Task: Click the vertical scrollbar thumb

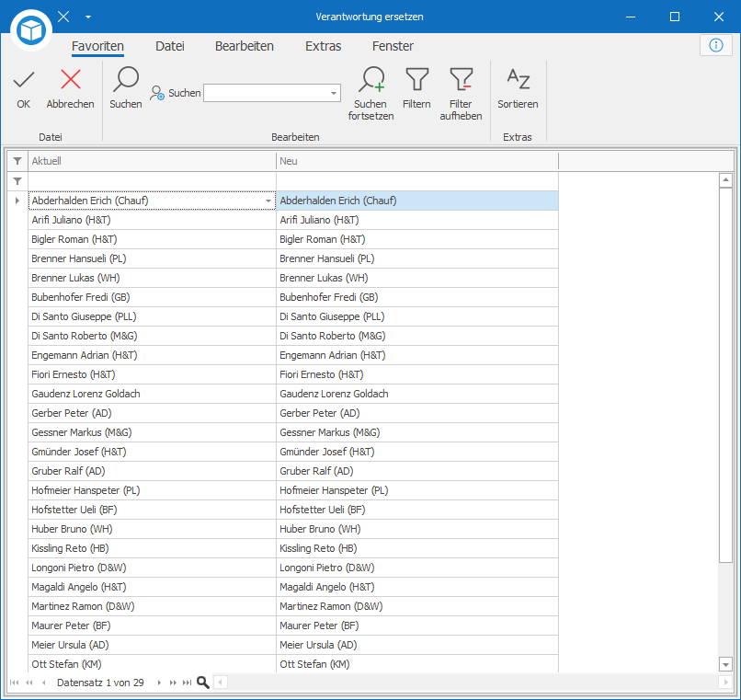Action: pos(725,375)
